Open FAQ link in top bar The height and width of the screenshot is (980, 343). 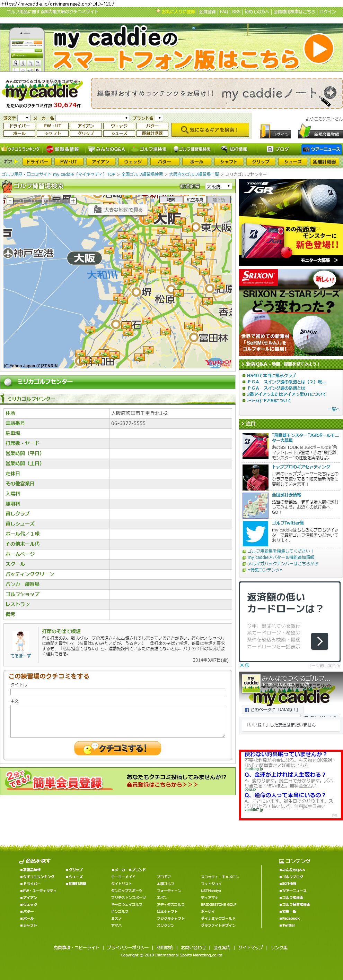[x=224, y=11]
